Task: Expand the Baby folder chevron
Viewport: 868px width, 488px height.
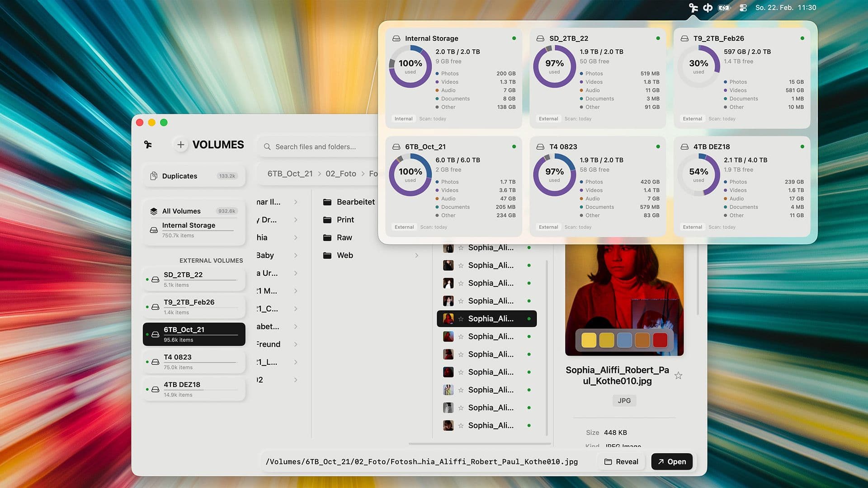Action: 296,256
